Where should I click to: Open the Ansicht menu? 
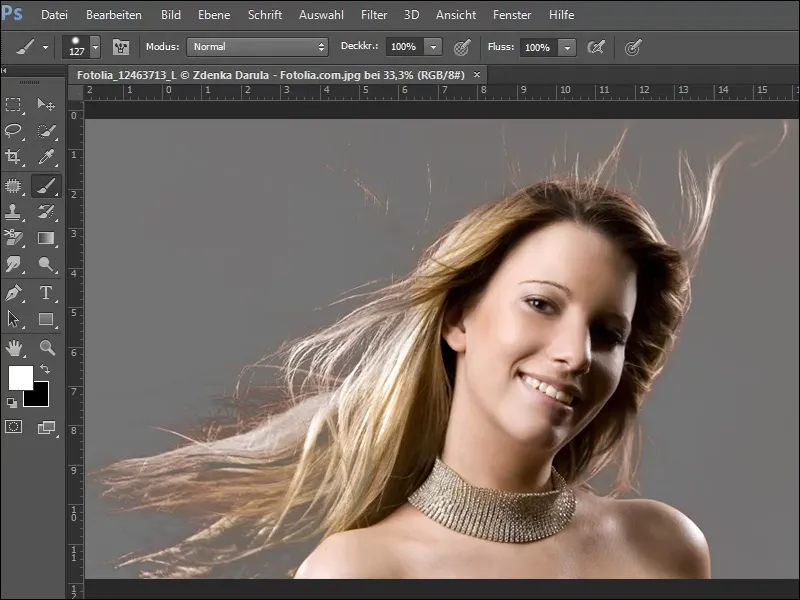pyautogui.click(x=456, y=15)
